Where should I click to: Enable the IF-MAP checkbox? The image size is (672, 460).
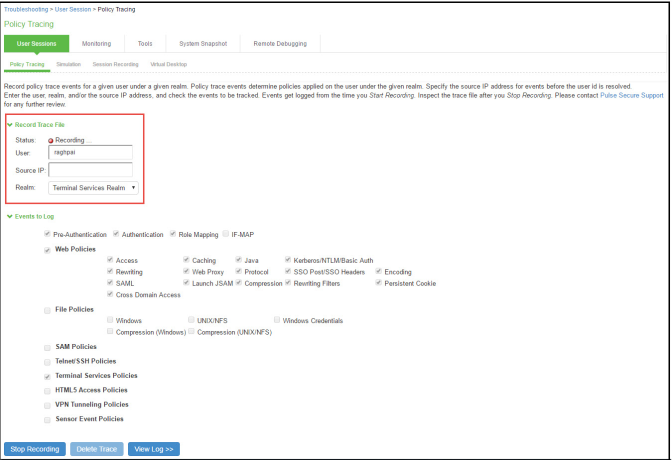click(x=226, y=234)
